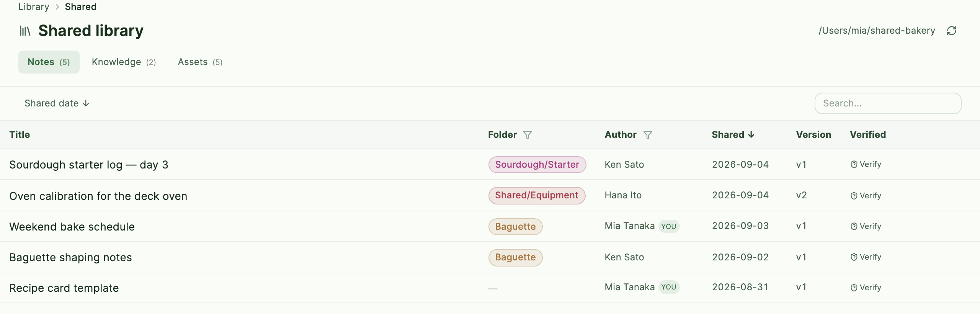The height and width of the screenshot is (314, 980).
Task: Click the 2026-09-02 shared date
Action: point(740,257)
